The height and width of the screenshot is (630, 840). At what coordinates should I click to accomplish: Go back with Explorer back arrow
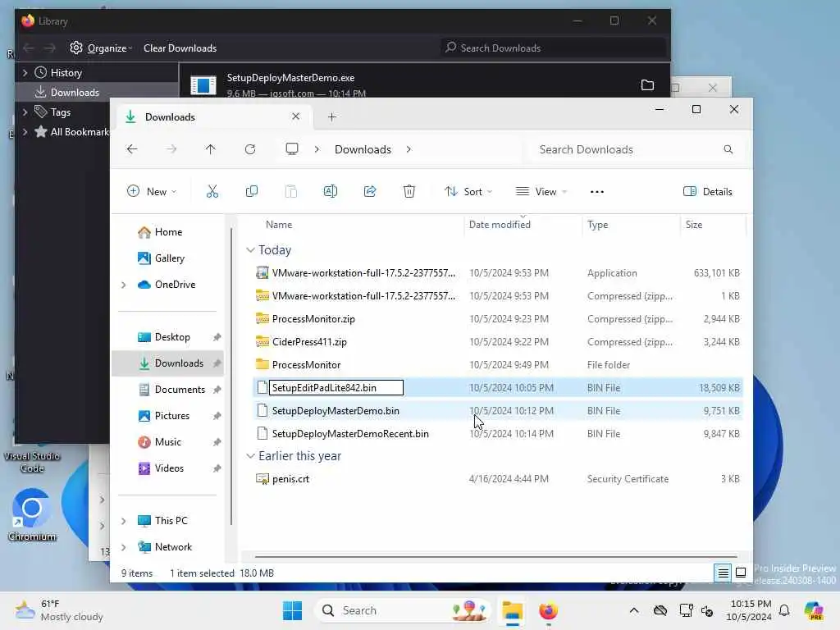132,149
